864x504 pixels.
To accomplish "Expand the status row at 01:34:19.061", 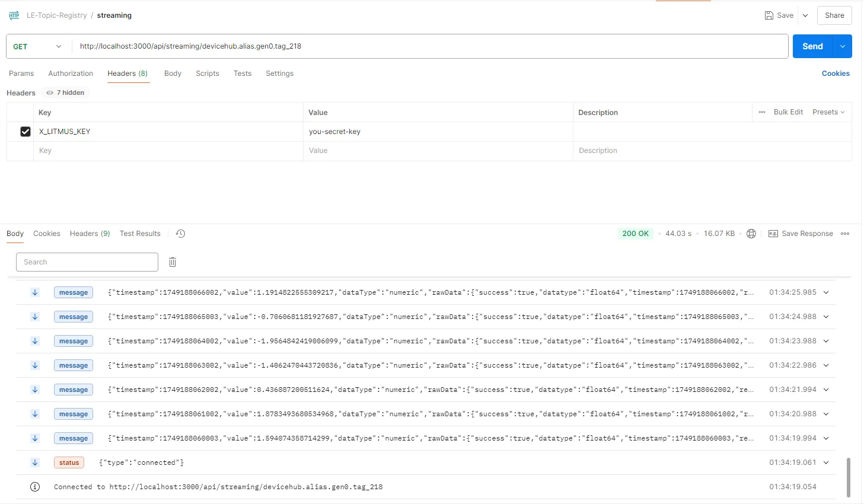I will coord(826,462).
